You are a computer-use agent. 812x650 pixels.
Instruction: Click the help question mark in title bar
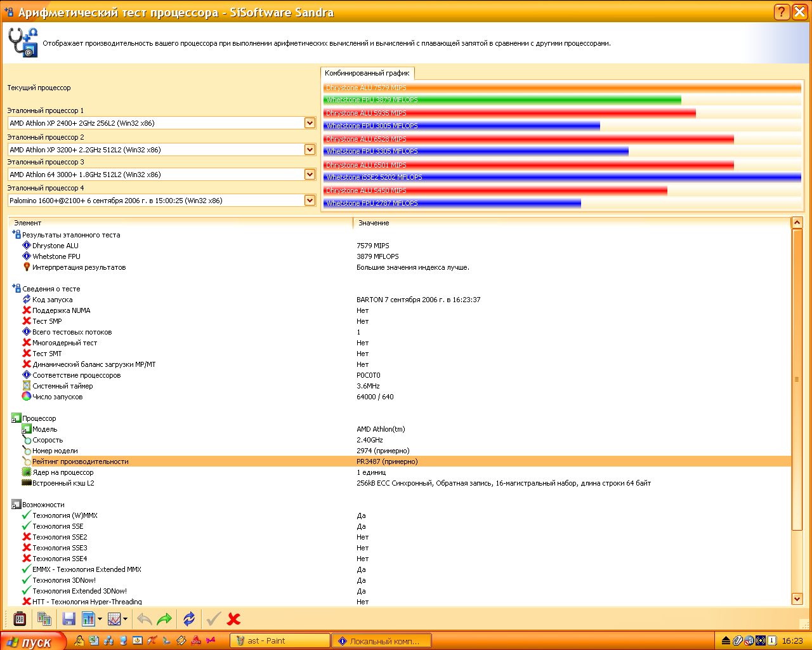(782, 11)
